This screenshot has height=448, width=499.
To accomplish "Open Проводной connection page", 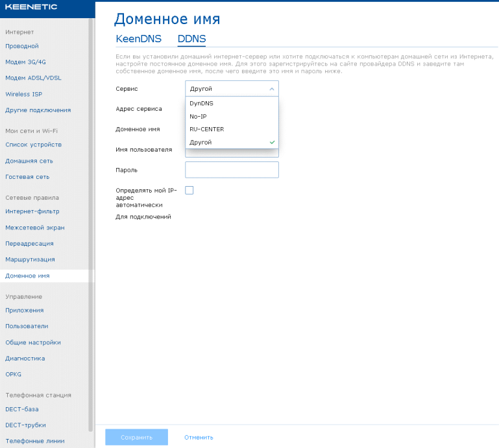I will click(22, 46).
